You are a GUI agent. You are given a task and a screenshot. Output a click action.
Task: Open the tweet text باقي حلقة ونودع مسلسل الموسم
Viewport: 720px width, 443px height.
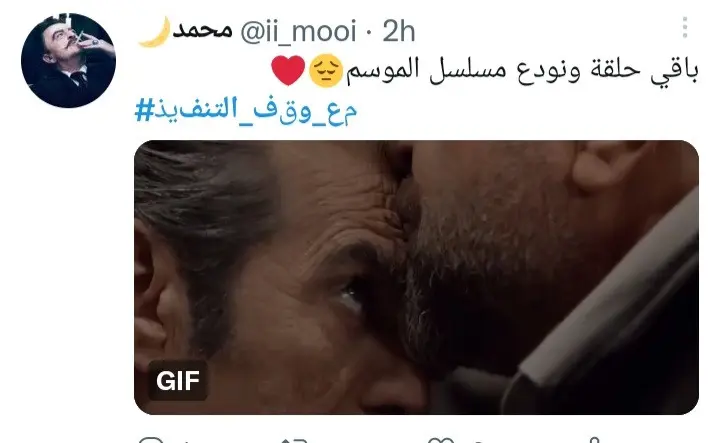click(522, 70)
